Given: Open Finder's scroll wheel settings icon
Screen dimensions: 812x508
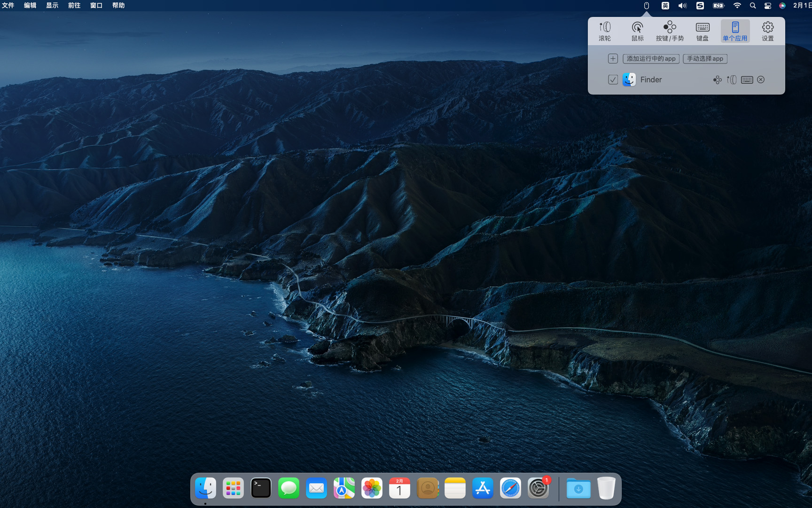Looking at the screenshot, I should point(732,80).
